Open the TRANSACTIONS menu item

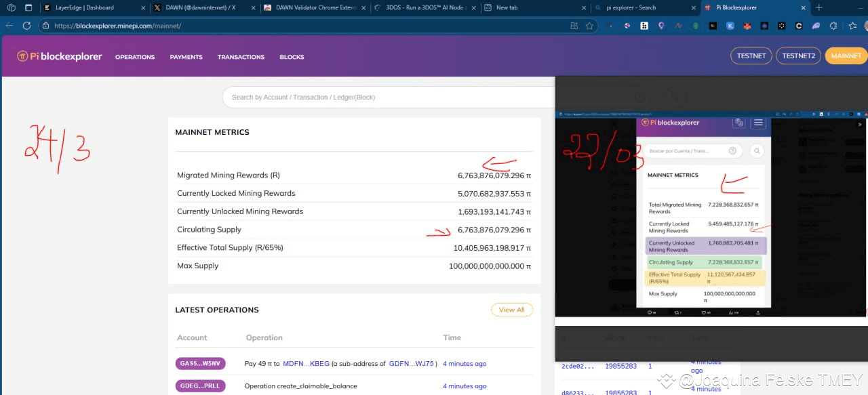click(241, 57)
